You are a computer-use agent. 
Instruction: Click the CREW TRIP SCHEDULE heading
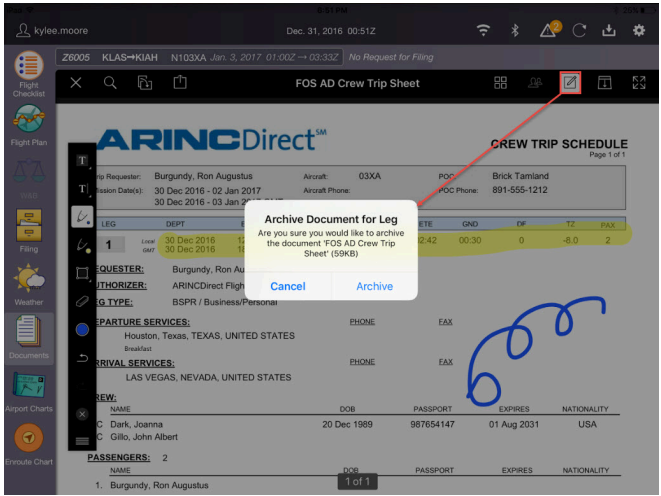[559, 144]
